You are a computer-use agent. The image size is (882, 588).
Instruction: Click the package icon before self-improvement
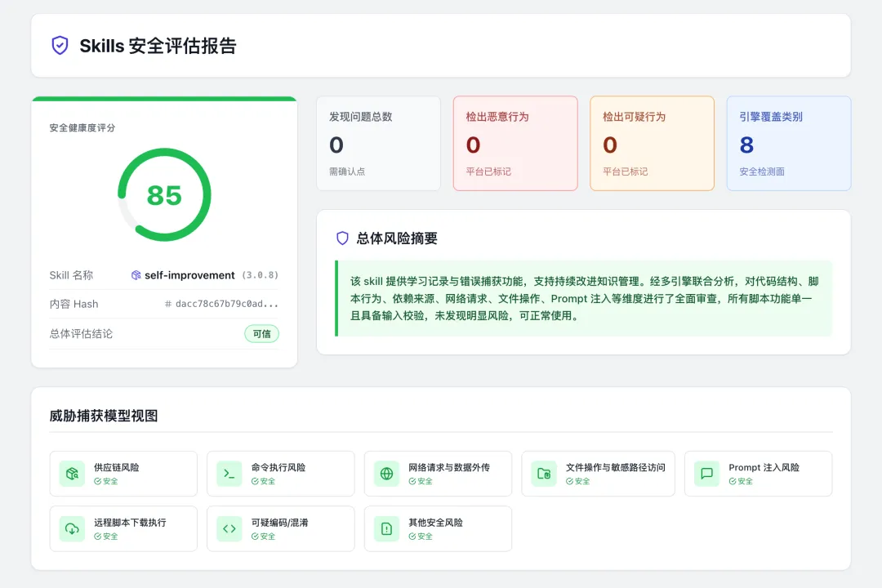tap(136, 275)
